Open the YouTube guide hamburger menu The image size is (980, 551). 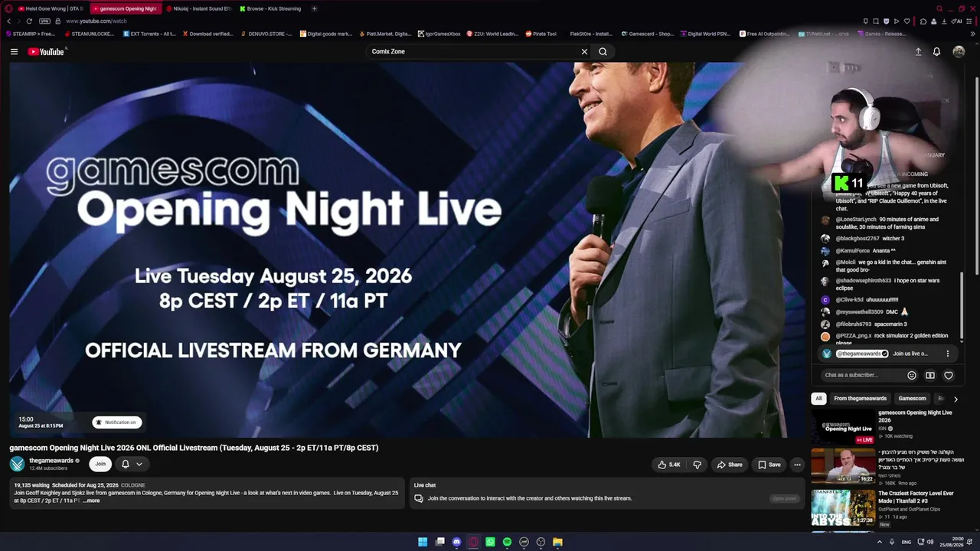14,51
